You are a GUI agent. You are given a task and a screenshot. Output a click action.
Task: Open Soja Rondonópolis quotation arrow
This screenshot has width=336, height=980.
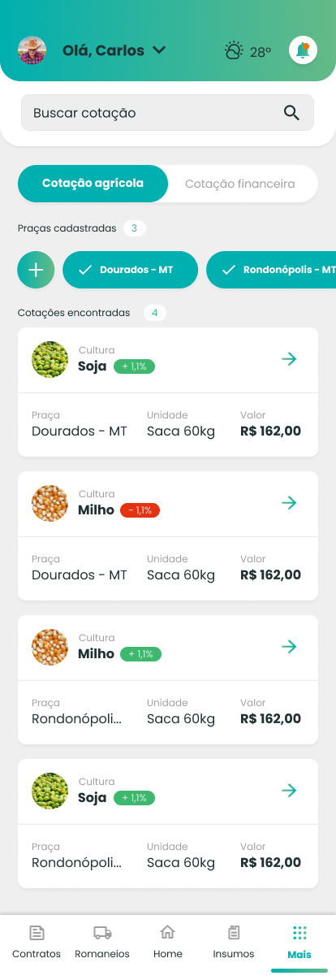[x=289, y=791]
